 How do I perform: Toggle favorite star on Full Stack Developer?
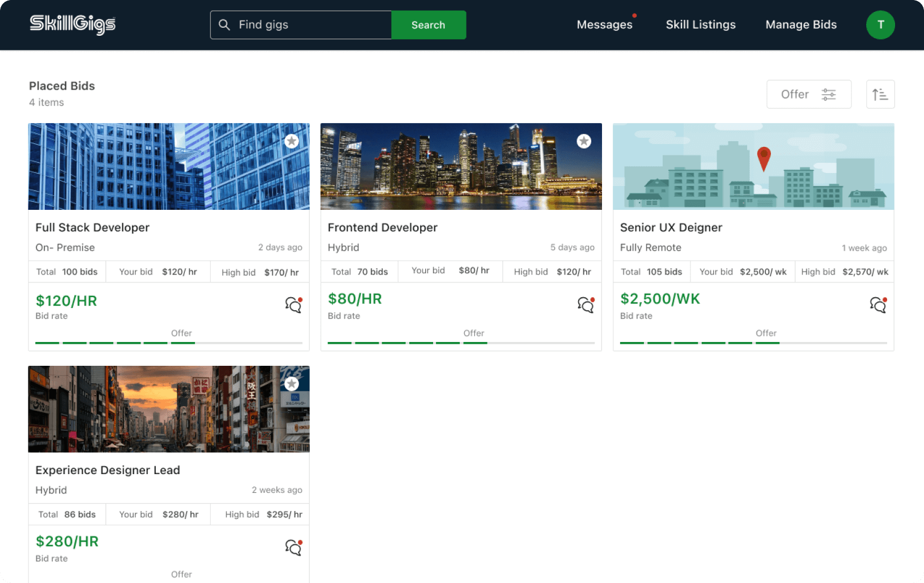coord(291,141)
